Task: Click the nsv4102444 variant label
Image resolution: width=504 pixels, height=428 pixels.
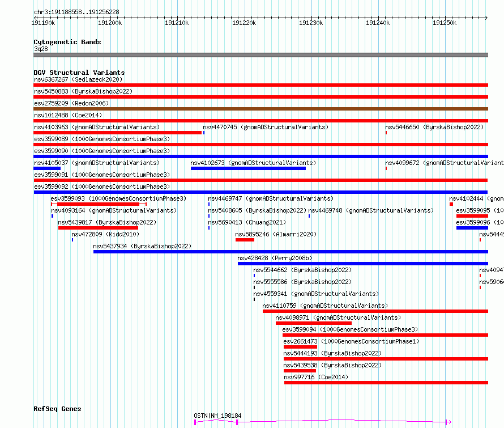Action: pos(476,198)
